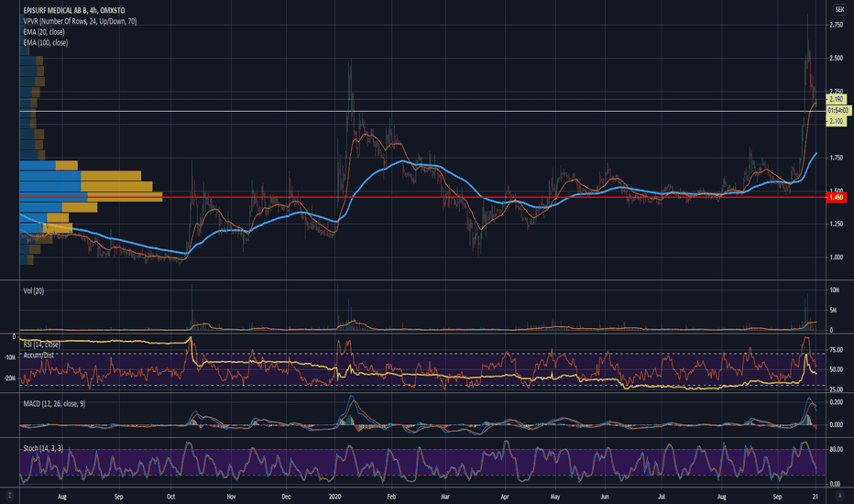
Task: Click the 1.000 price scale value
Action: [837, 257]
